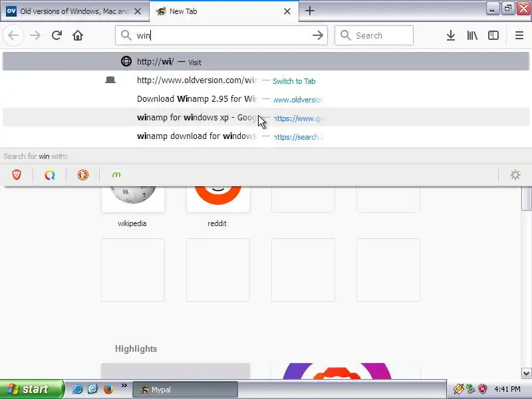Search win with the multicolor ring engine
The image size is (532, 399).
(49, 175)
